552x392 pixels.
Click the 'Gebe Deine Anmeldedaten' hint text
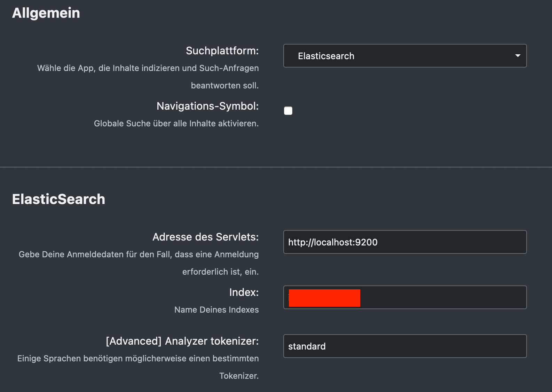tap(139, 254)
